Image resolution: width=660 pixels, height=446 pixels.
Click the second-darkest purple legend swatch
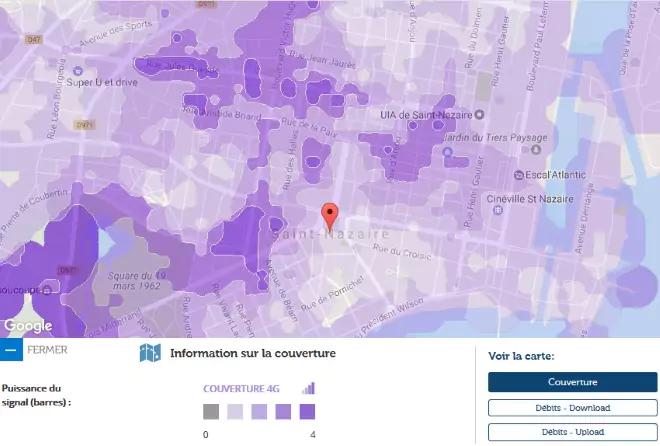283,411
